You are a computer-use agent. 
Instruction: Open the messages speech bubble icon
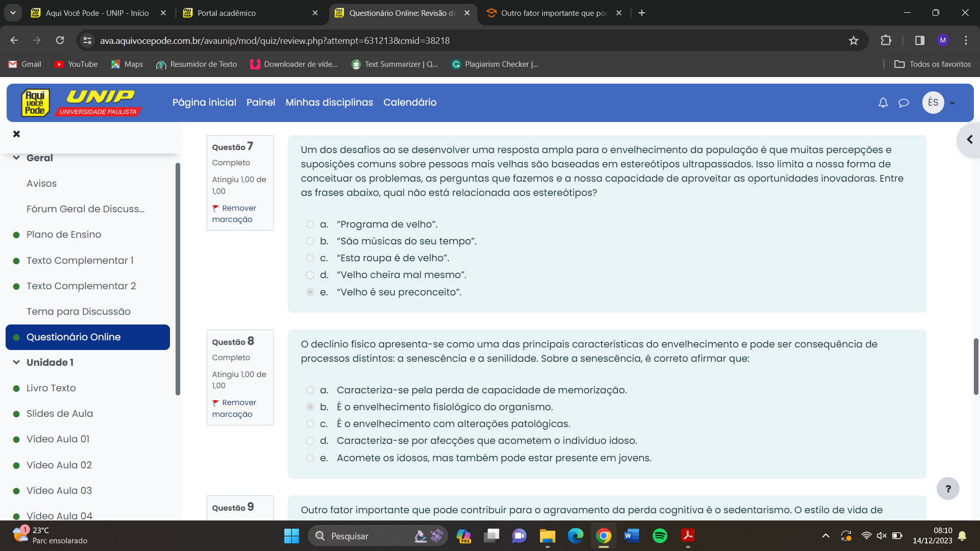click(x=903, y=103)
